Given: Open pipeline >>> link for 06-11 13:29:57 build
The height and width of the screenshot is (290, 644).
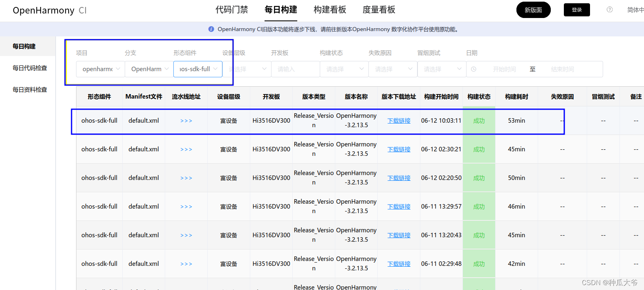Looking at the screenshot, I should pyautogui.click(x=186, y=207).
